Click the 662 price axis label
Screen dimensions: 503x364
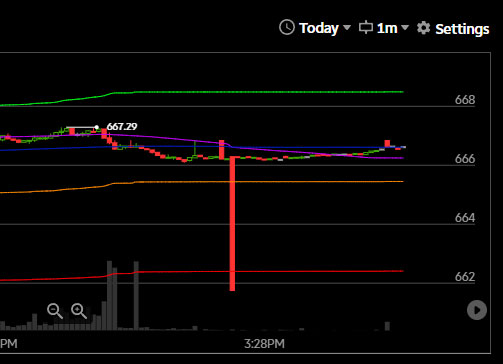click(x=465, y=277)
